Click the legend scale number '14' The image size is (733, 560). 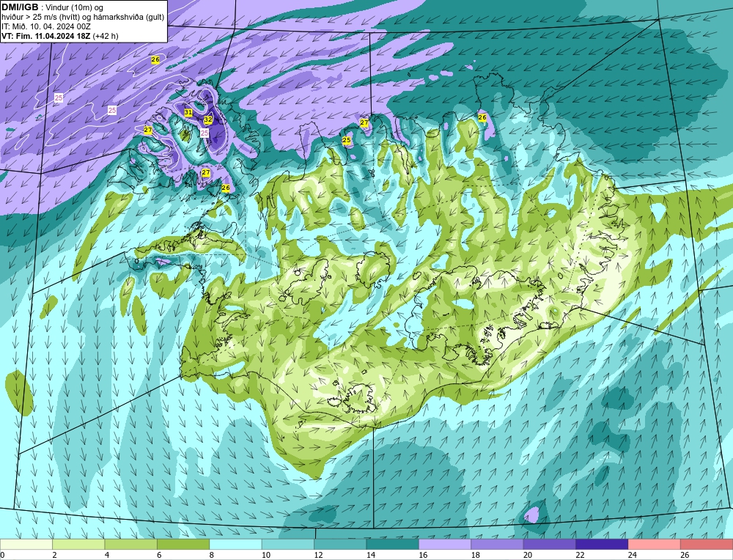[x=371, y=555]
